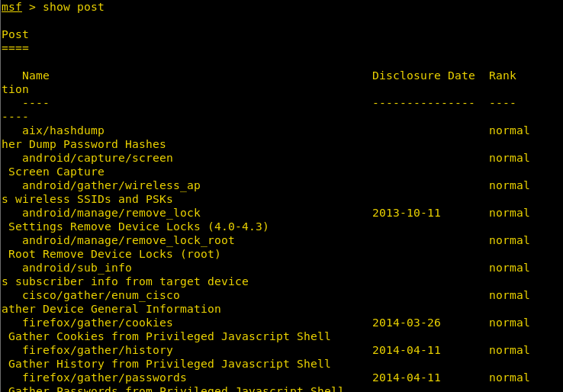Click the 'normal' rank for aix/hashdump
563x392 pixels.
tap(510, 130)
